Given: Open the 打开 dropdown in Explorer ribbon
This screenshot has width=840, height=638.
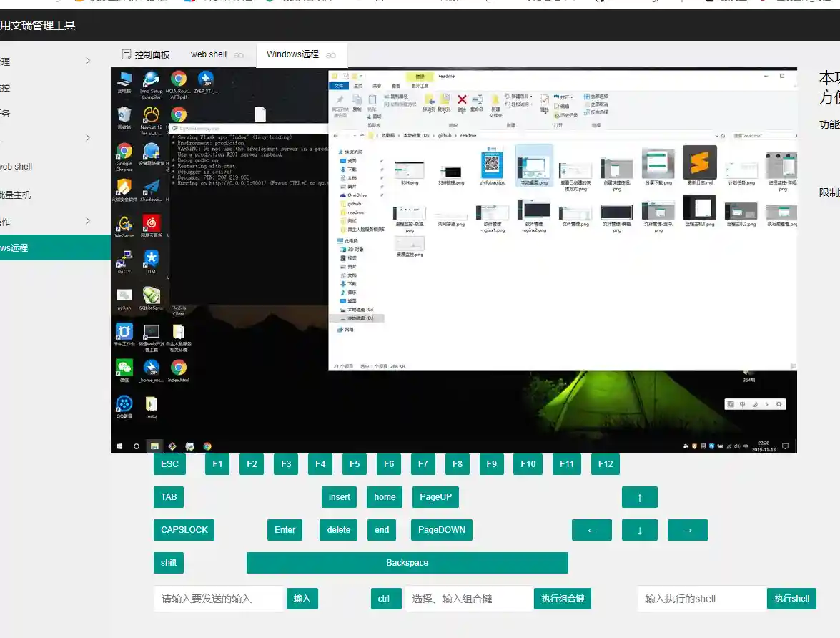Looking at the screenshot, I should [564, 97].
